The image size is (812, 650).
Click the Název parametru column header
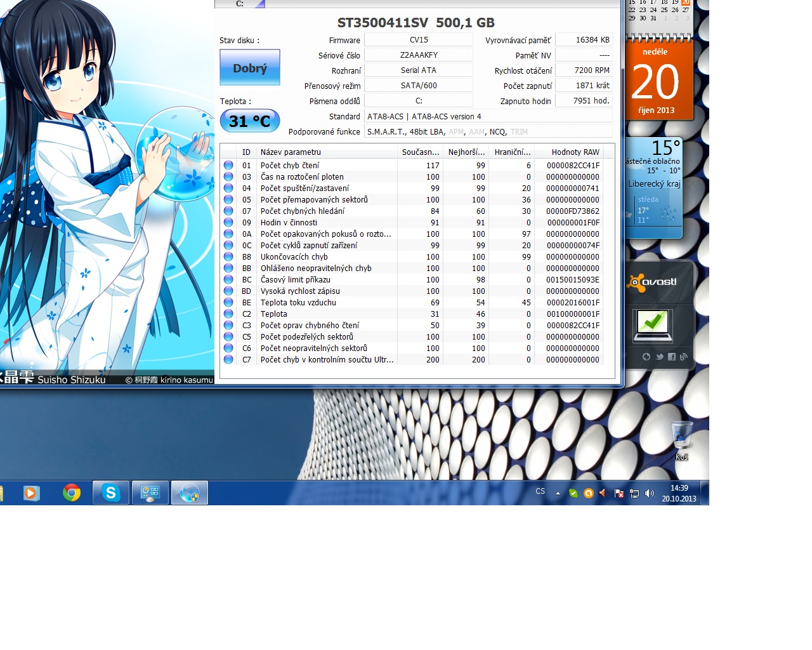pos(326,152)
